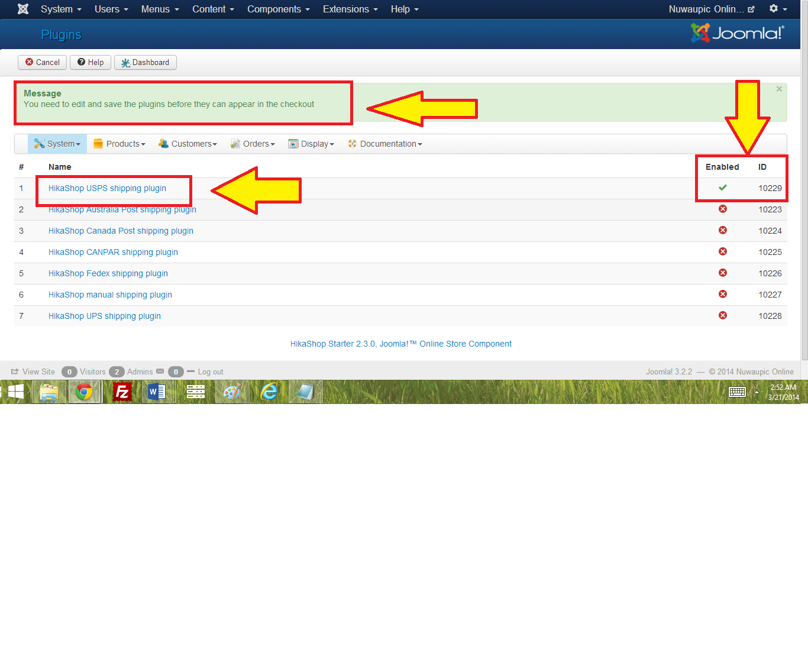The height and width of the screenshot is (672, 808).
Task: Open Microsoft Word from the taskbar
Action: coord(157,392)
